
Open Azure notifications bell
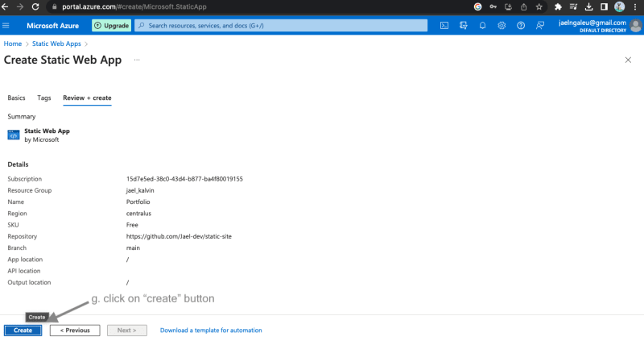pyautogui.click(x=482, y=26)
